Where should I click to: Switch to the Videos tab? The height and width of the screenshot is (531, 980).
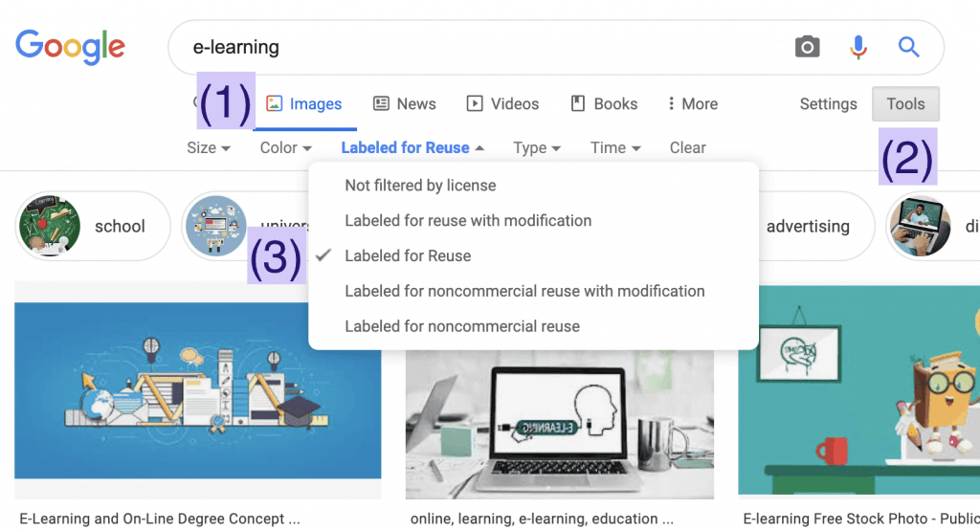[x=502, y=103]
